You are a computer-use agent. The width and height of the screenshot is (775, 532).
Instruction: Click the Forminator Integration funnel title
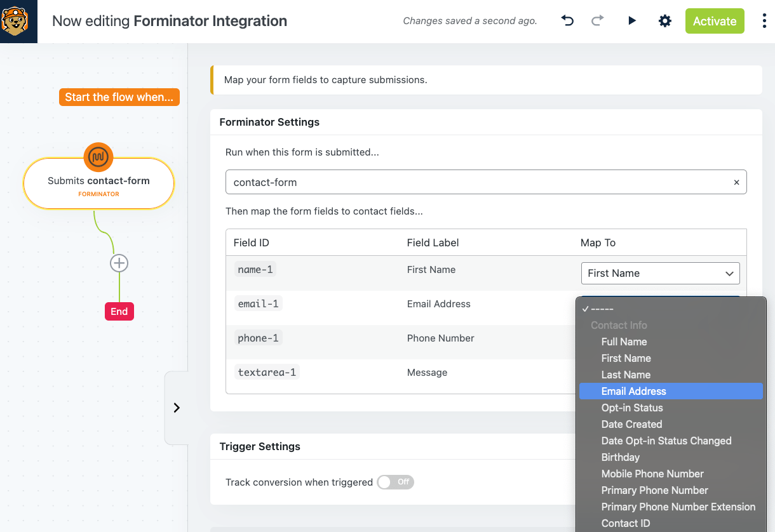pyautogui.click(x=210, y=21)
